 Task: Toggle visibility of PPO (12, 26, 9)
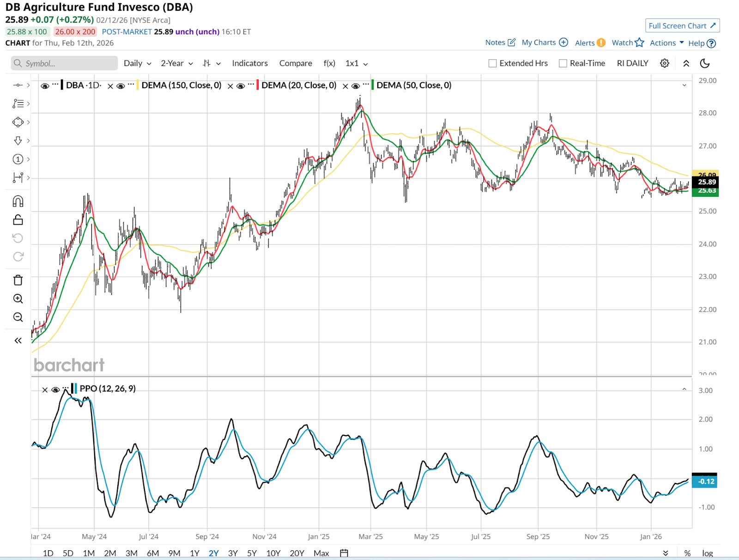[x=55, y=390]
